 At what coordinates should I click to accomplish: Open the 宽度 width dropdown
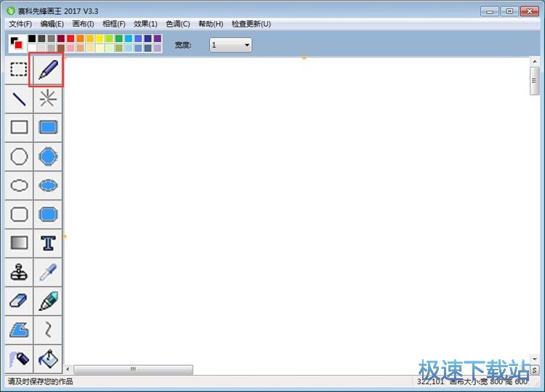pyautogui.click(x=230, y=45)
